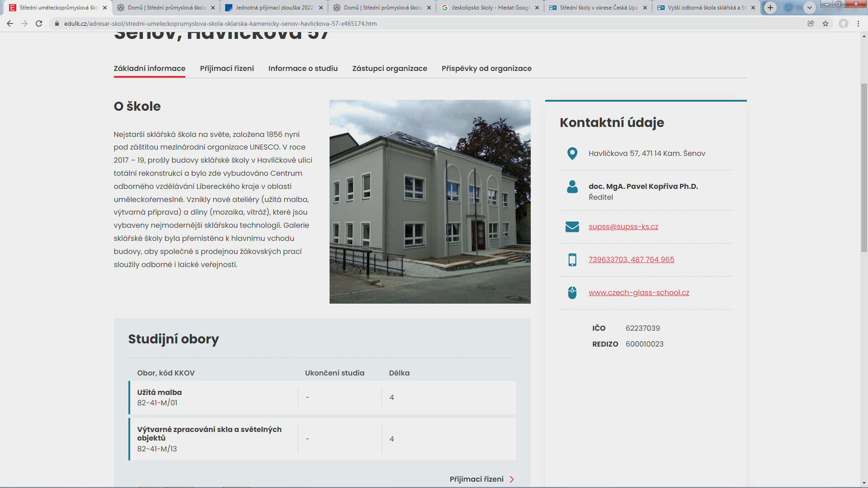This screenshot has height=488, width=868.
Task: Click director name doc. MgA. Pavel Kopřiva Ph.D.
Action: (x=643, y=187)
